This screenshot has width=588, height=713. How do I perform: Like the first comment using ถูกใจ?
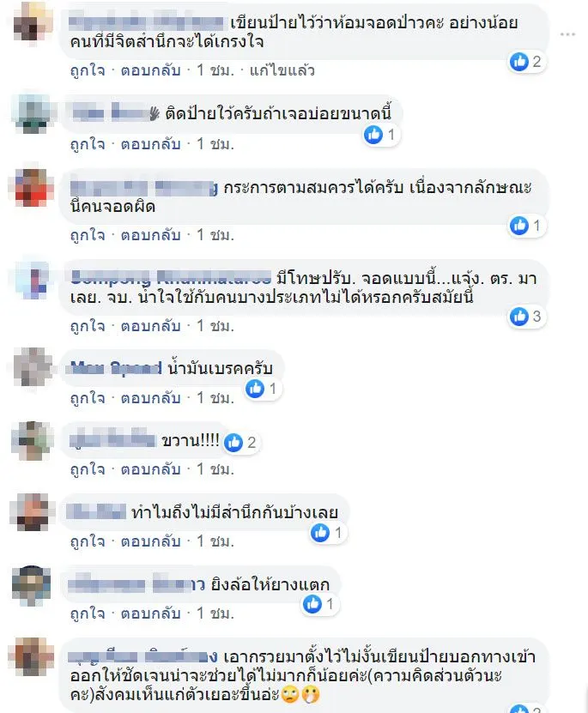pyautogui.click(x=88, y=70)
